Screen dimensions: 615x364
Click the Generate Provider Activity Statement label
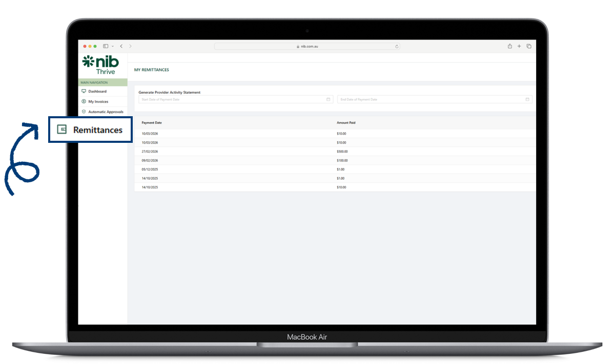tap(170, 92)
